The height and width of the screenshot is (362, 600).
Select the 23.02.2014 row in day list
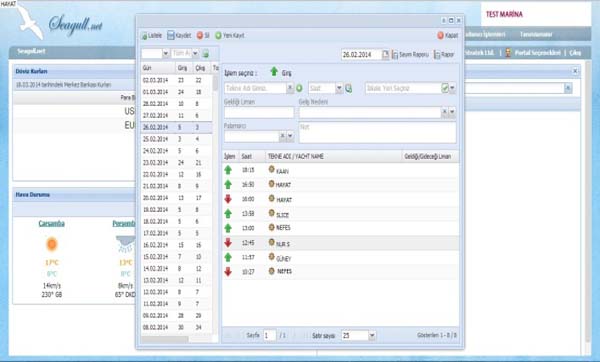tap(176, 163)
